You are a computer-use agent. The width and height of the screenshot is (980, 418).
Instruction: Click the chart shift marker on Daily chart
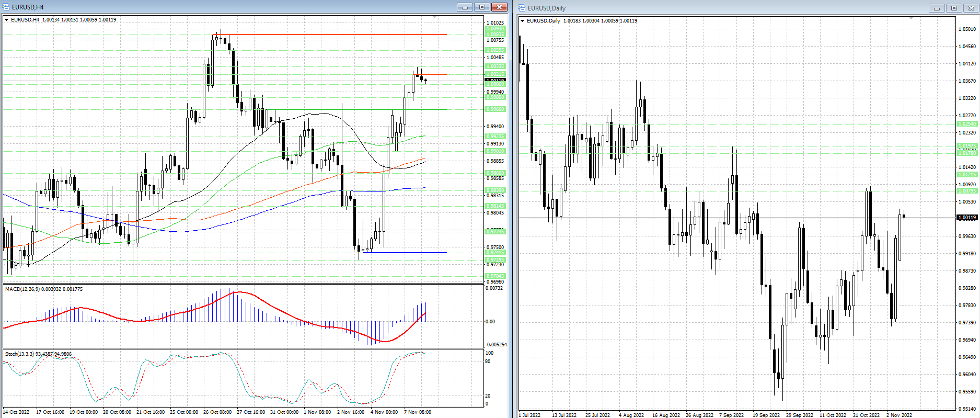(x=912, y=18)
